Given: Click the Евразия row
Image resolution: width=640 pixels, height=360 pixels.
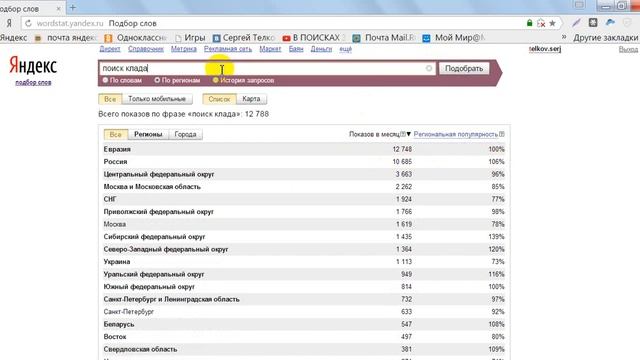Looking at the screenshot, I should (304, 149).
